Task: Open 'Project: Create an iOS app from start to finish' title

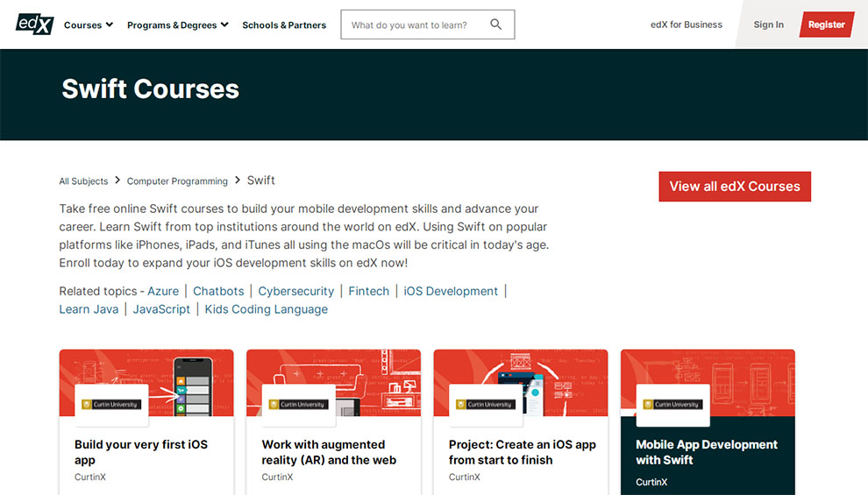Action: click(522, 452)
